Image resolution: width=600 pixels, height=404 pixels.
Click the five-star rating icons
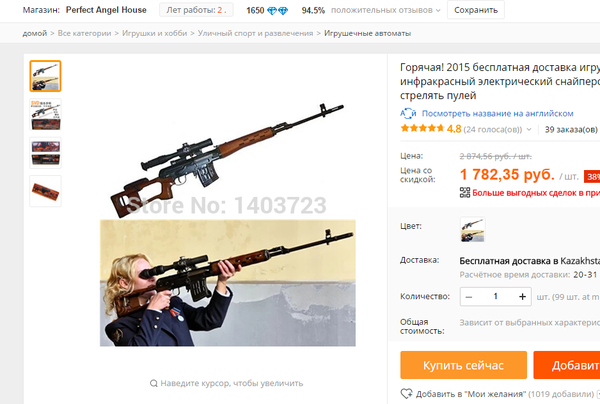coord(422,128)
